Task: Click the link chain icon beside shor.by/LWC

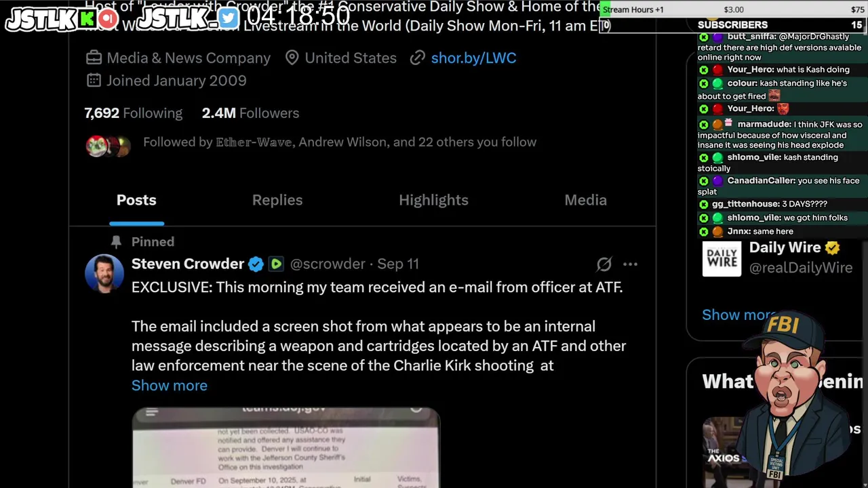Action: 418,58
